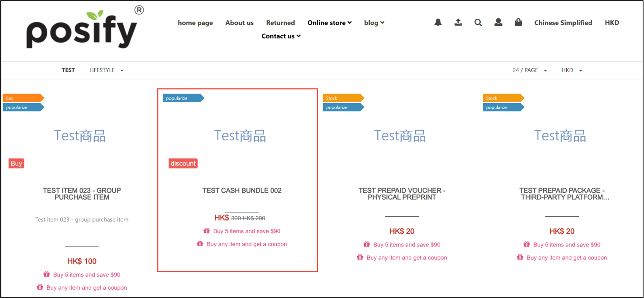Open the LIFESTYLE category dropdown
The height and width of the screenshot is (298, 644).
(106, 70)
